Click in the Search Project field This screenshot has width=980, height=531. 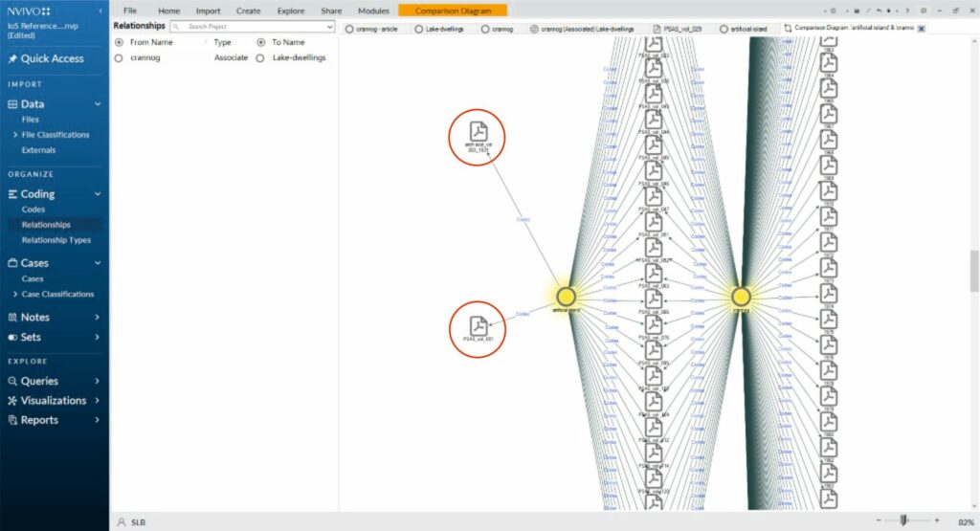[253, 27]
